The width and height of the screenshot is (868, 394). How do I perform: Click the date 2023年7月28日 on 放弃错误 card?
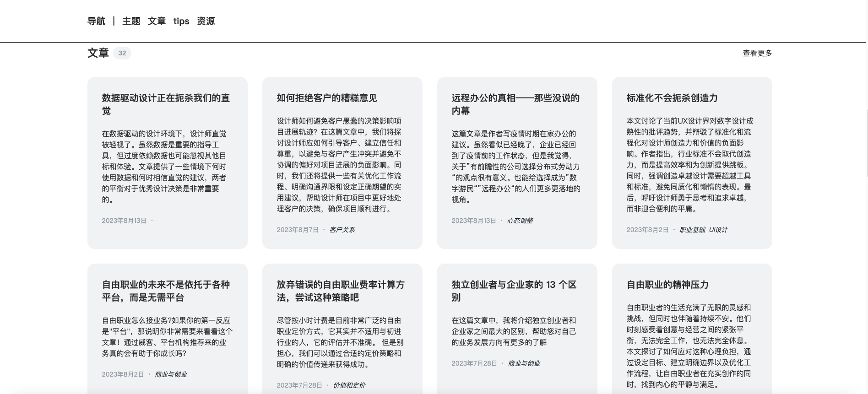point(299,385)
